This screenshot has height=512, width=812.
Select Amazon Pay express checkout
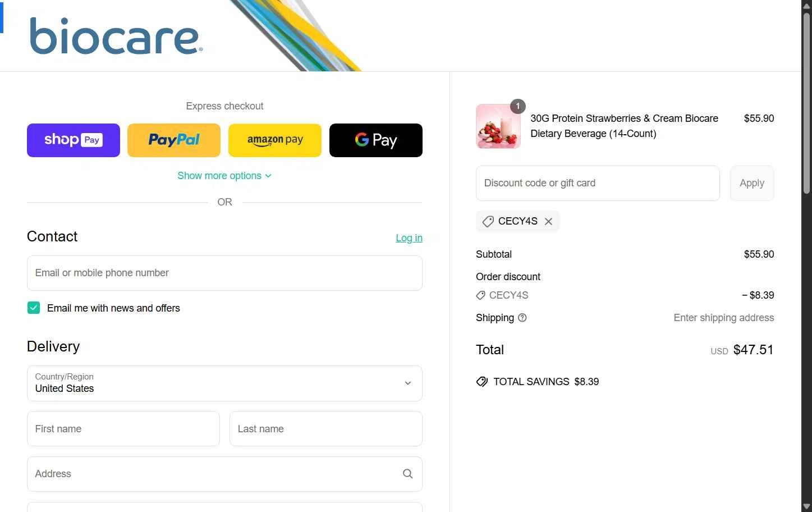[x=275, y=140]
